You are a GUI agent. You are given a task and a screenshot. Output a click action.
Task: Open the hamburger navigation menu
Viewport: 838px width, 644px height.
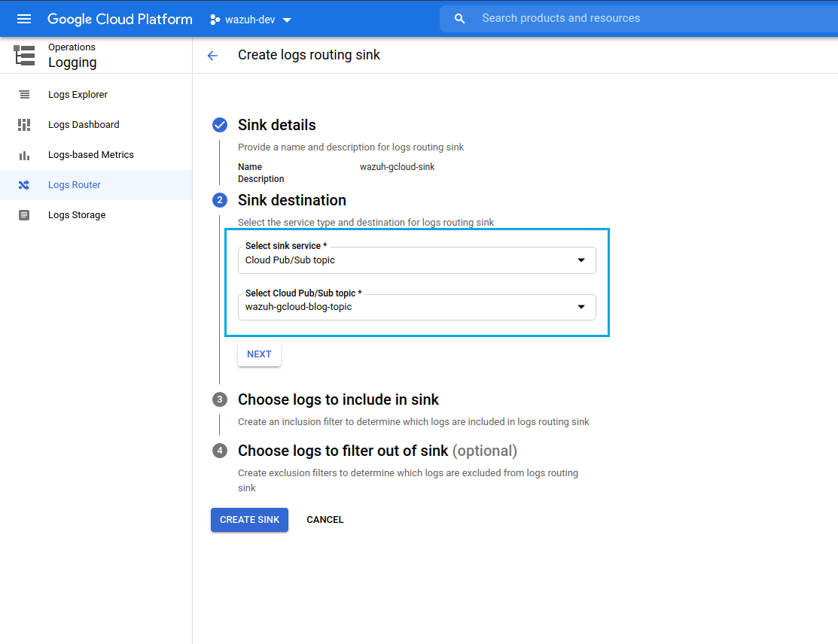24,20
